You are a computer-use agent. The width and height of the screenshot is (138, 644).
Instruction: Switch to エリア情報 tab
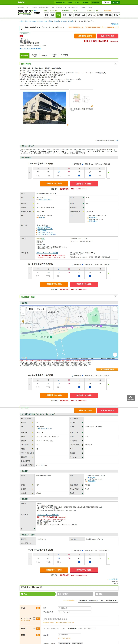[64, 55]
